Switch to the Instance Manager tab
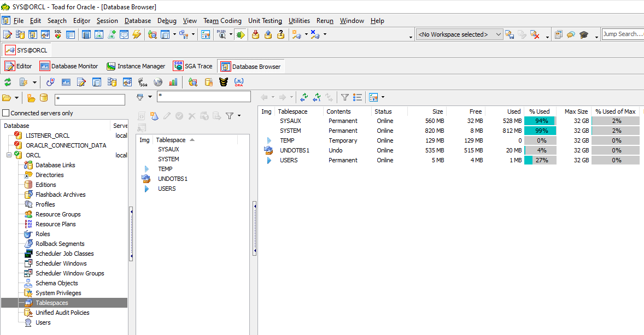The image size is (644, 335). (x=136, y=66)
